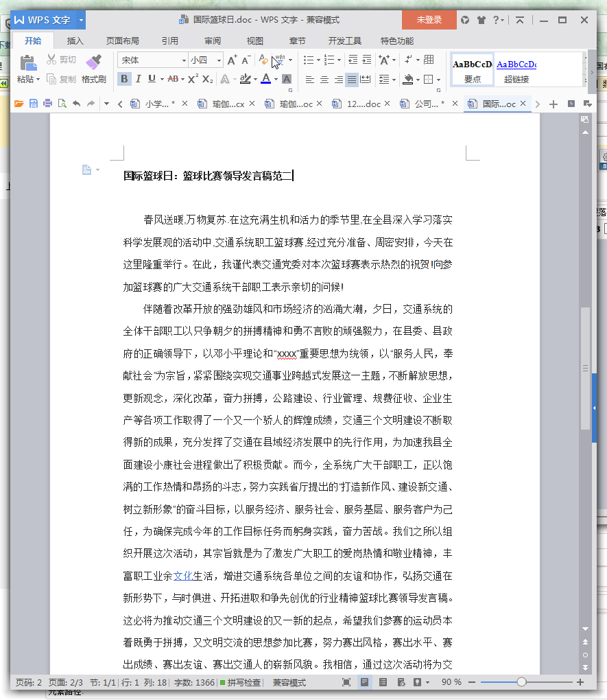Viewport: 607px width, 700px height.
Task: Switch to full screen view in status bar
Action: 346,682
